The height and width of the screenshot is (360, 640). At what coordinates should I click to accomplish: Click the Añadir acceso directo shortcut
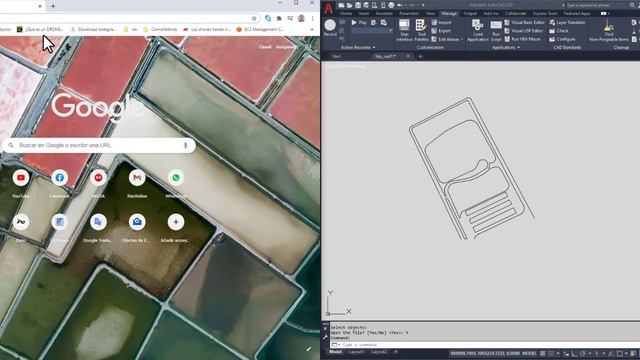click(176, 228)
